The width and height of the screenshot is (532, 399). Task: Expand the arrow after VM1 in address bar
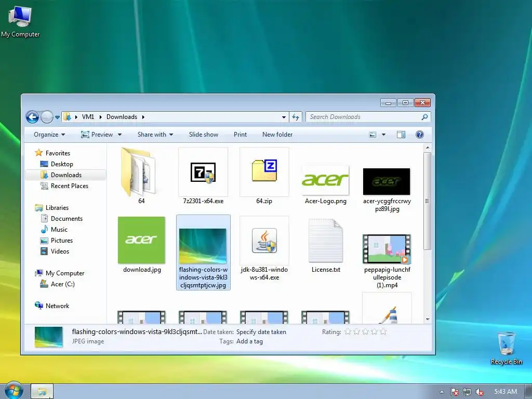[x=101, y=117]
